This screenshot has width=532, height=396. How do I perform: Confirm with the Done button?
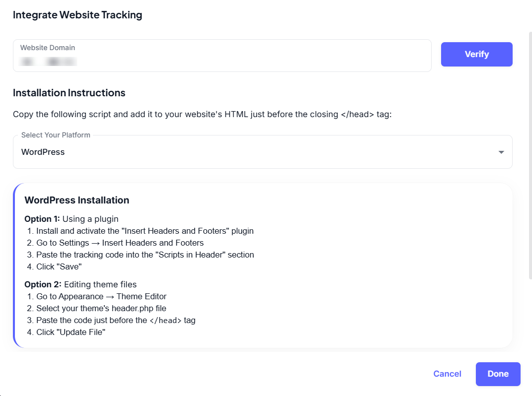(x=498, y=374)
